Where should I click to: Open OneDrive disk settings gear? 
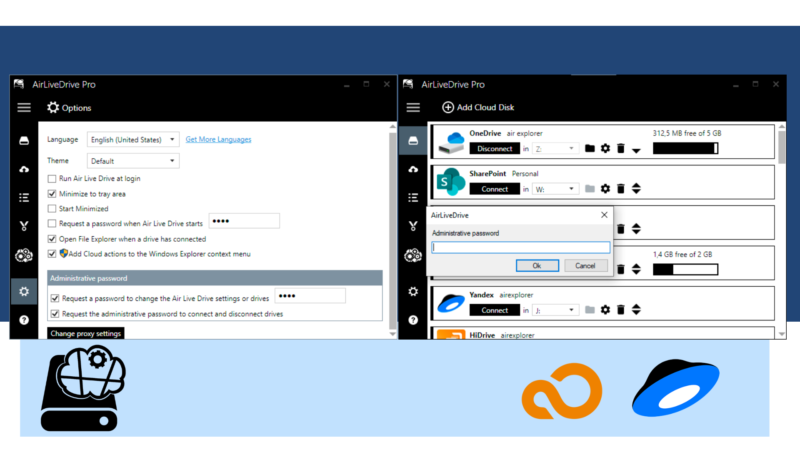tap(605, 148)
